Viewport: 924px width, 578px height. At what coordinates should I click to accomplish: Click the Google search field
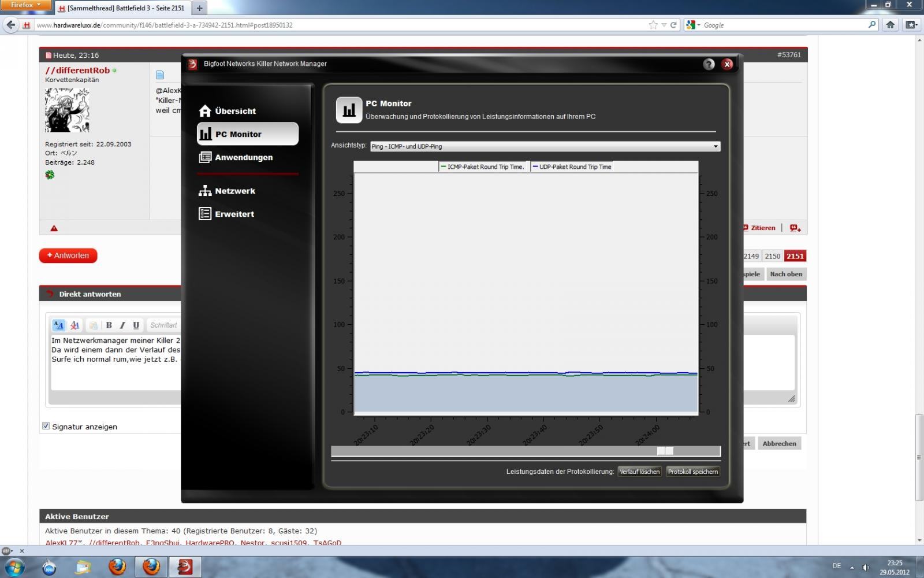click(784, 25)
